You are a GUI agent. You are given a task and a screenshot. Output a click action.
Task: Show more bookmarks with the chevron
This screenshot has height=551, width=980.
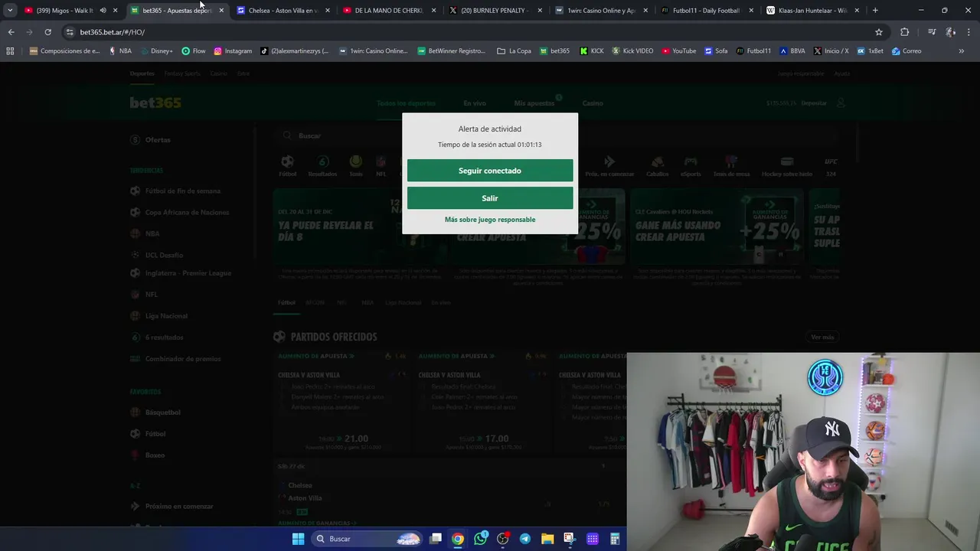[x=961, y=51]
